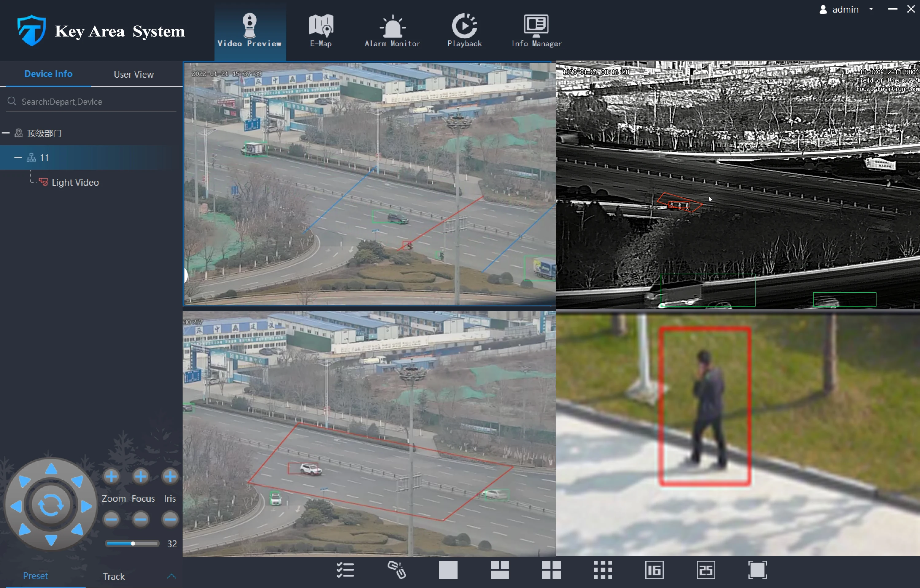The height and width of the screenshot is (588, 920).
Task: Switch to User View tab
Action: [x=133, y=74]
